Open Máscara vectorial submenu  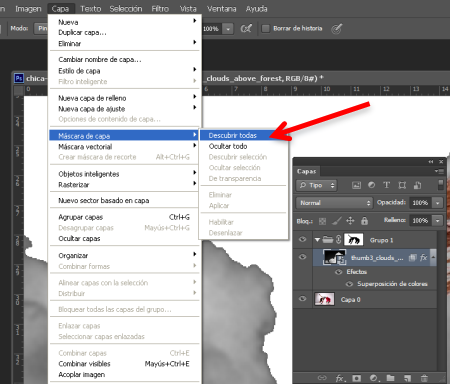[x=125, y=147]
